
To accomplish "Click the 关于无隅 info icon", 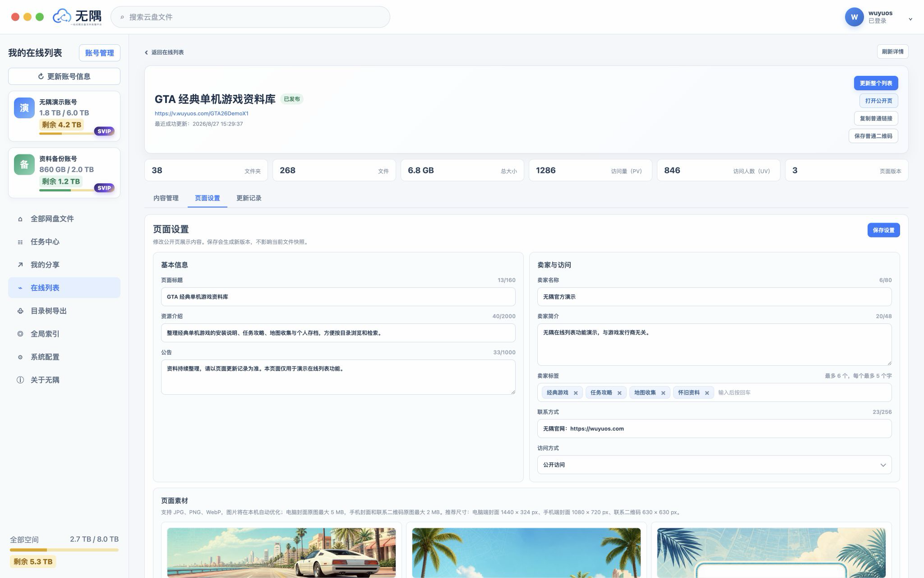I will (x=20, y=380).
